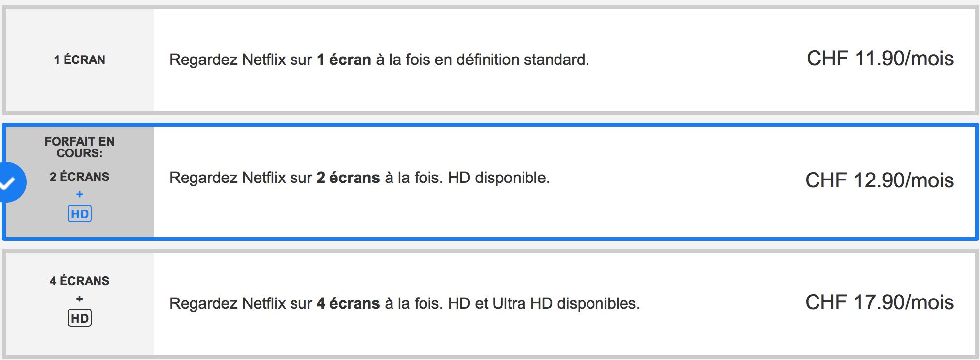Screen dimensions: 980x360
Task: Click the blue checkmark circle on current plan
Action: [11, 182]
